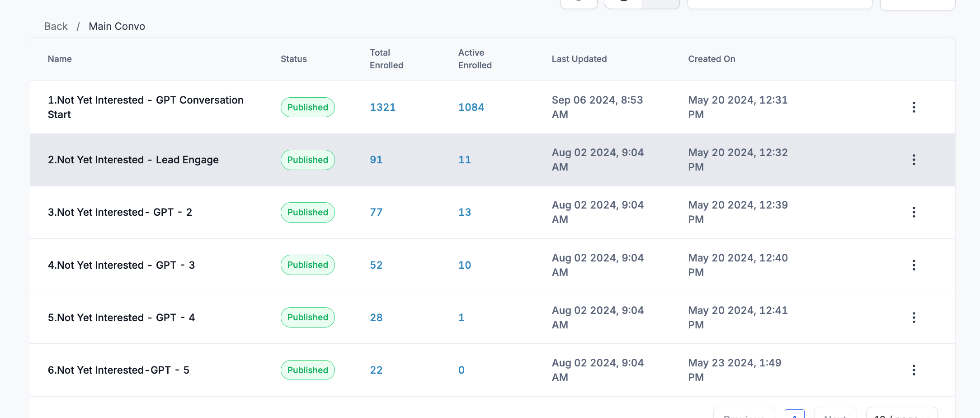View the 1084 active enrolled contacts
980x418 pixels.
click(471, 107)
